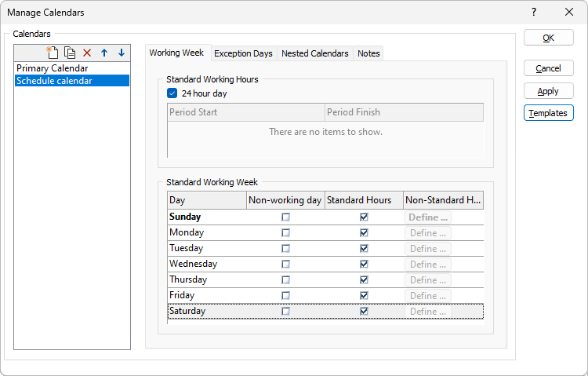
Task: Open the Notes tab
Action: click(x=368, y=53)
